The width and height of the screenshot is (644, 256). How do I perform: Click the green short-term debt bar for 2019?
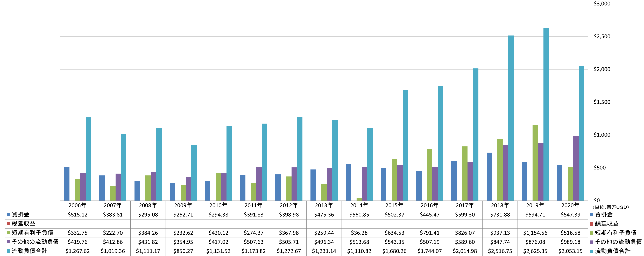tap(535, 163)
